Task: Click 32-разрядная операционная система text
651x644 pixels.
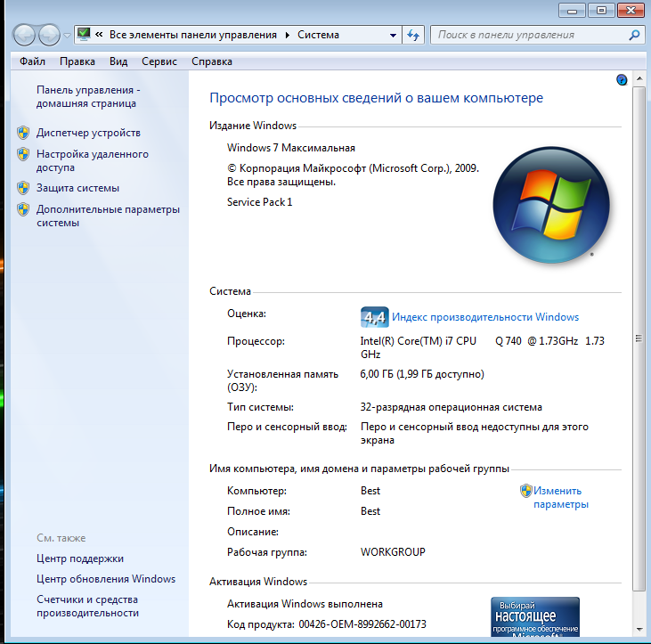Action: pos(451,407)
